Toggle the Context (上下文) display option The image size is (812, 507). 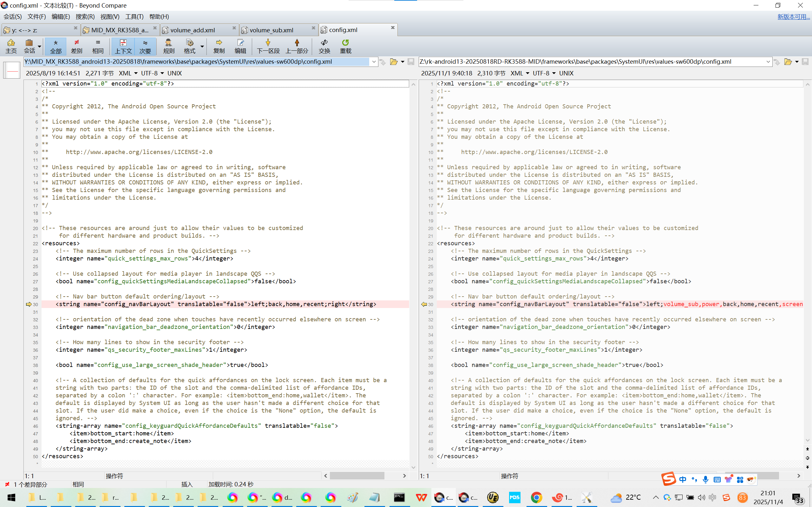coord(123,46)
